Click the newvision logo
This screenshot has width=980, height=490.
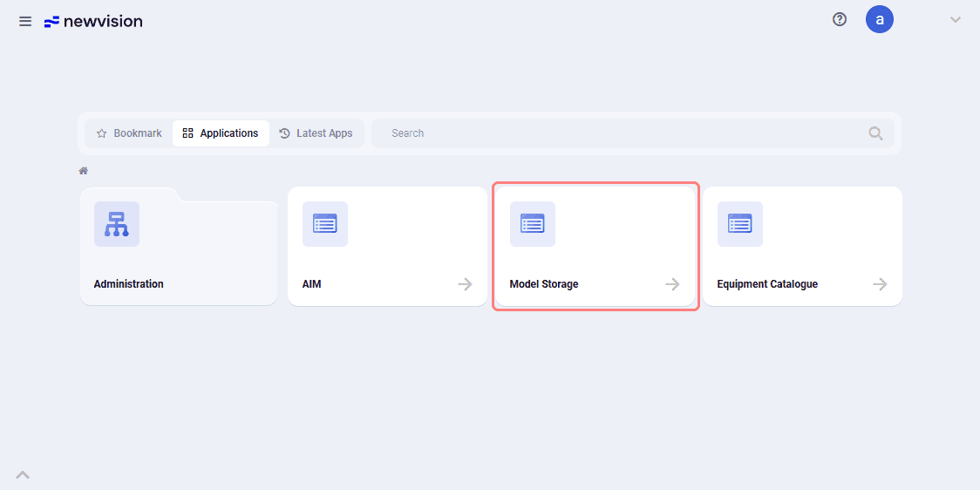93,21
